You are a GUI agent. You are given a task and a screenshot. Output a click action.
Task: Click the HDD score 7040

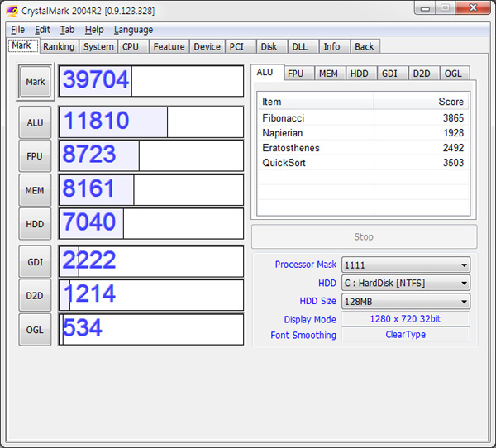(151, 223)
